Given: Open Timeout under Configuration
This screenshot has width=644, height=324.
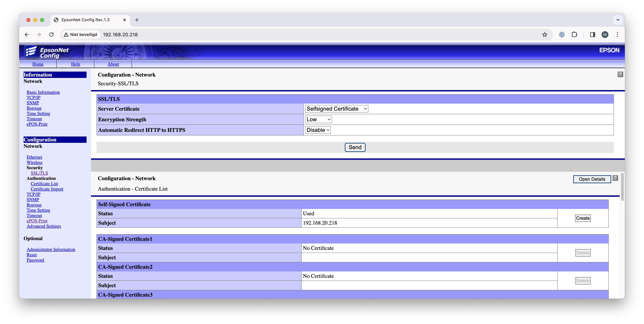Looking at the screenshot, I should click(x=34, y=215).
